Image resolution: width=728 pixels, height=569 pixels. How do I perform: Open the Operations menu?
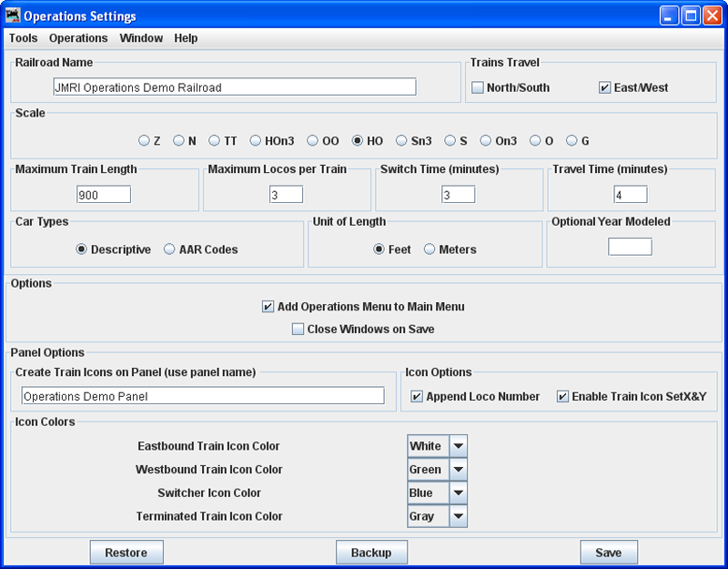pos(78,38)
